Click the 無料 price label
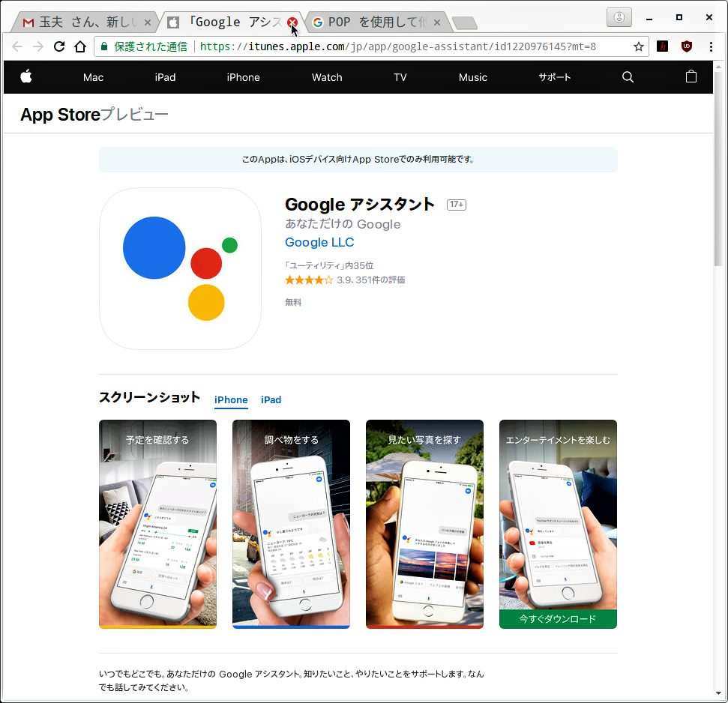Screen dimensions: 728x703 (x=293, y=303)
